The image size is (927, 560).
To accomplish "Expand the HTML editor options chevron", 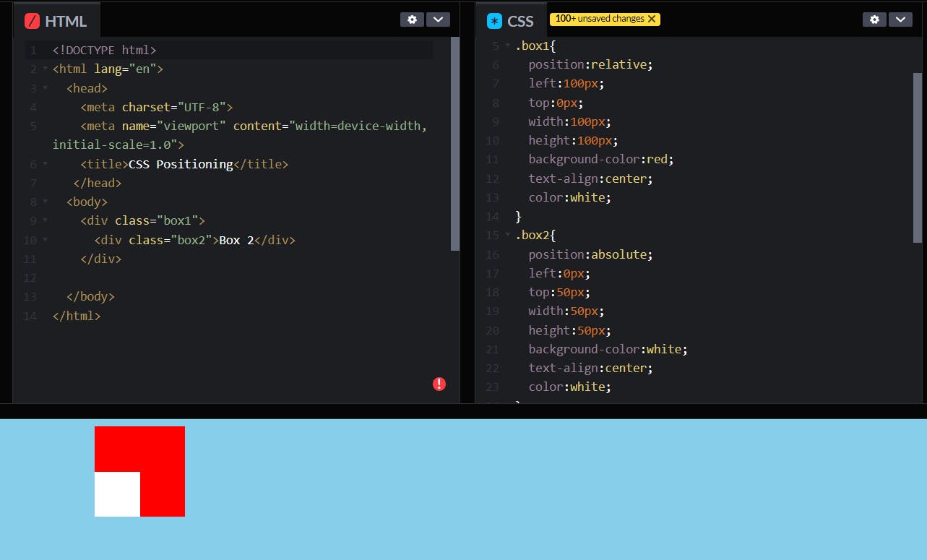I will pyautogui.click(x=438, y=20).
